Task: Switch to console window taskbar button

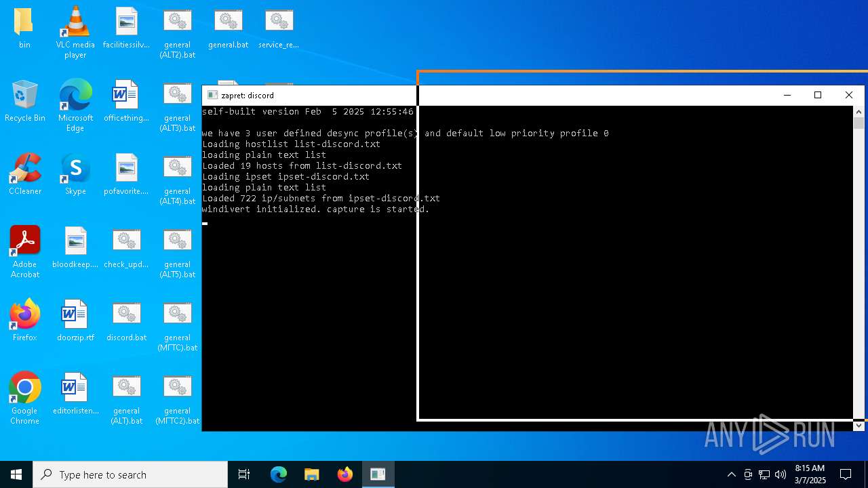Action: click(378, 474)
